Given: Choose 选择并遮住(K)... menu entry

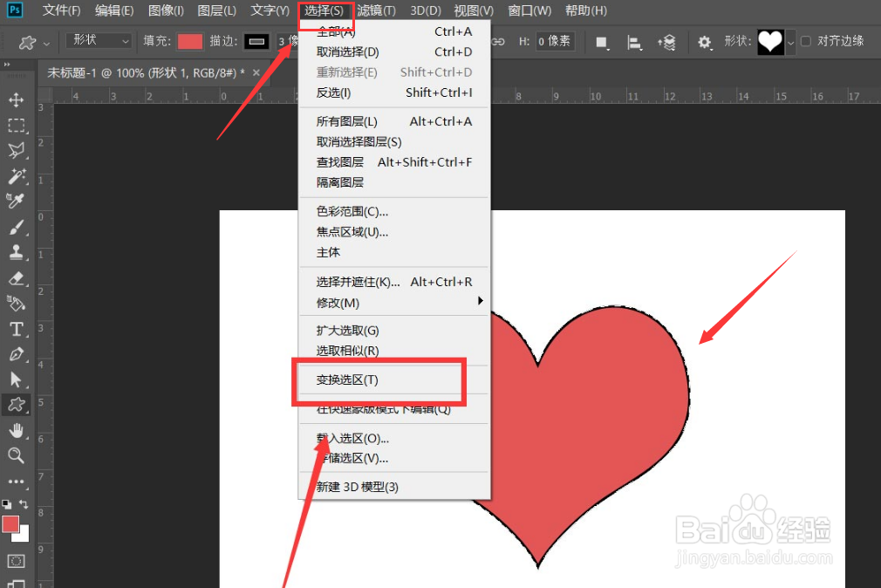Looking at the screenshot, I should 394,282.
